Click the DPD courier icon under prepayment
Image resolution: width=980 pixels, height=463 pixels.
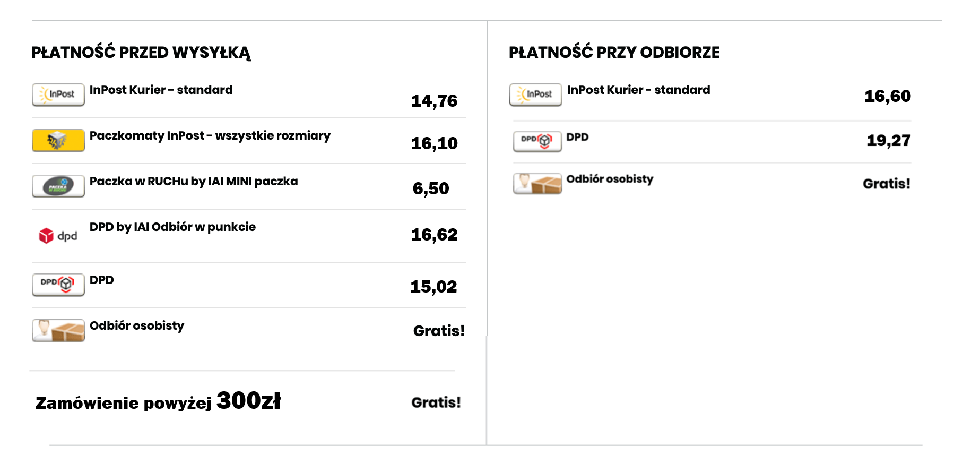click(x=58, y=285)
